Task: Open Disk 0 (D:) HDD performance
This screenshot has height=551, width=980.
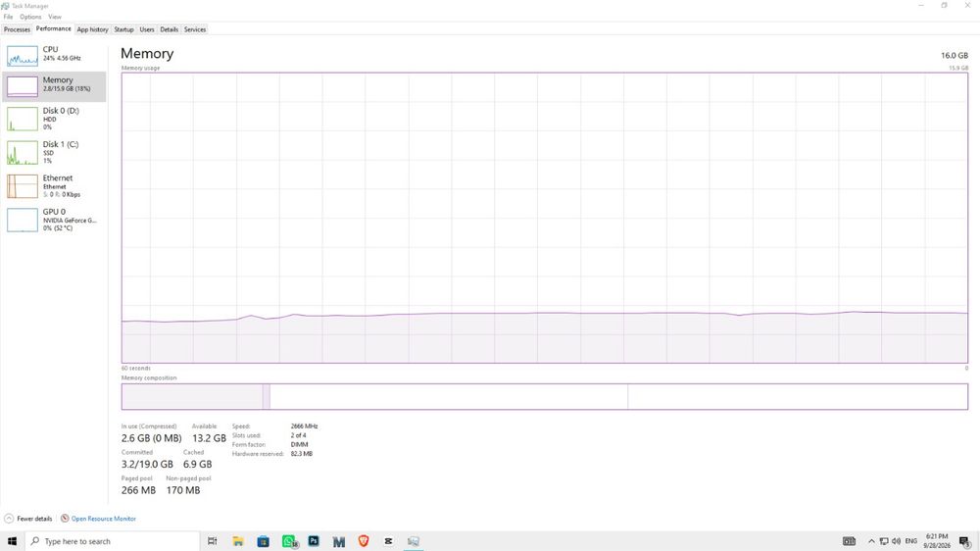Action: click(x=54, y=119)
